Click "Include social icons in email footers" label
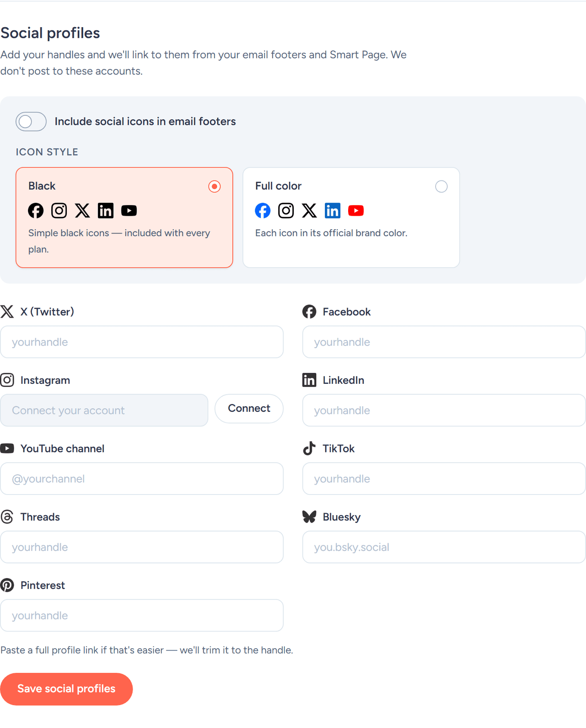The image size is (586, 728). [145, 121]
